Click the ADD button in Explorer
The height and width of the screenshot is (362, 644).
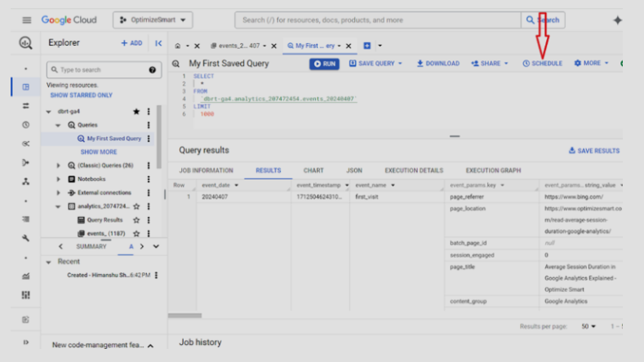(x=131, y=43)
